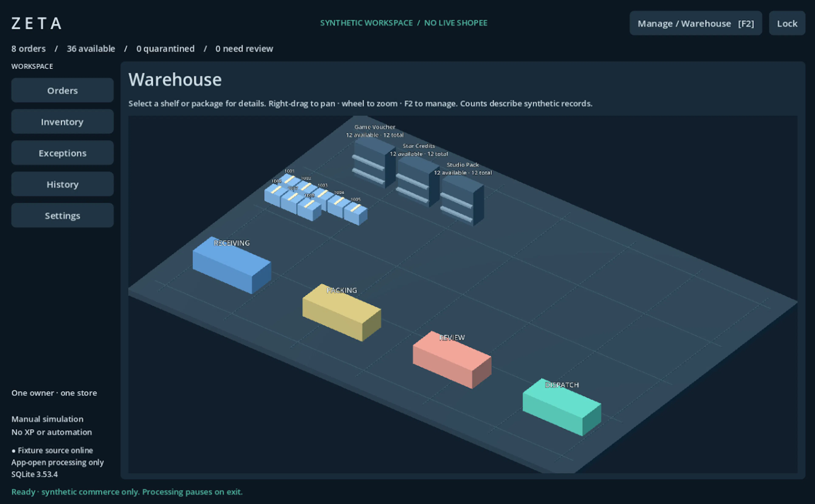Click the 'SYNTHETIC WORKSPACE' header text
Viewport: 815px width, 504px height.
(x=367, y=23)
